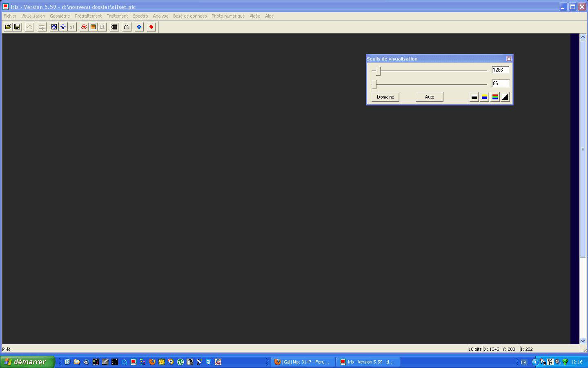Open the thresholds sliders toolbar icon
The width and height of the screenshot is (588, 368).
42,27
